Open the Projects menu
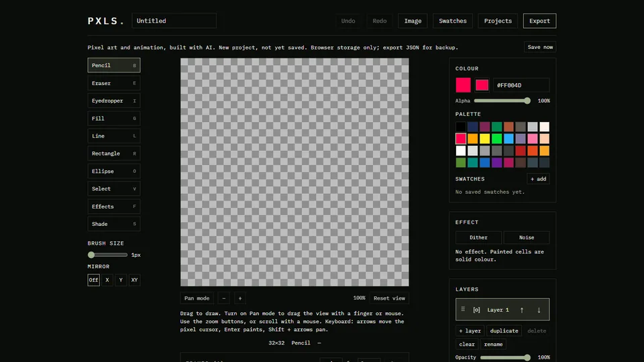 pyautogui.click(x=498, y=21)
